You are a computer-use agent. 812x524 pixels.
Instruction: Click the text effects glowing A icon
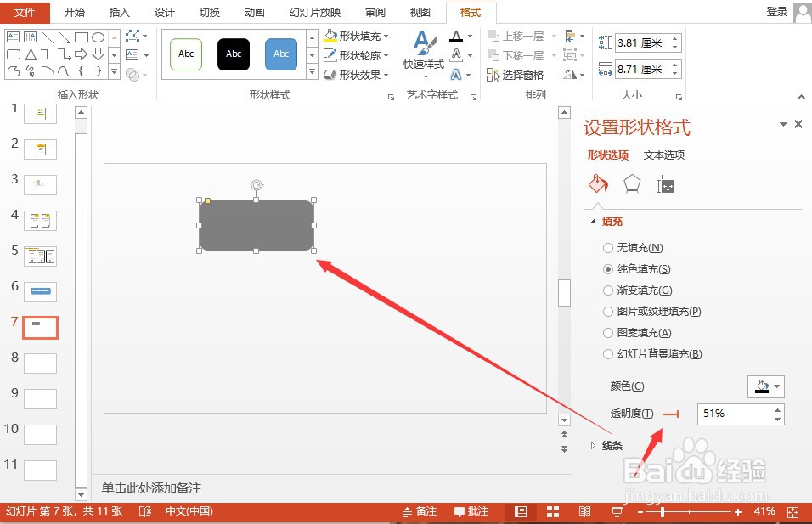[x=456, y=75]
